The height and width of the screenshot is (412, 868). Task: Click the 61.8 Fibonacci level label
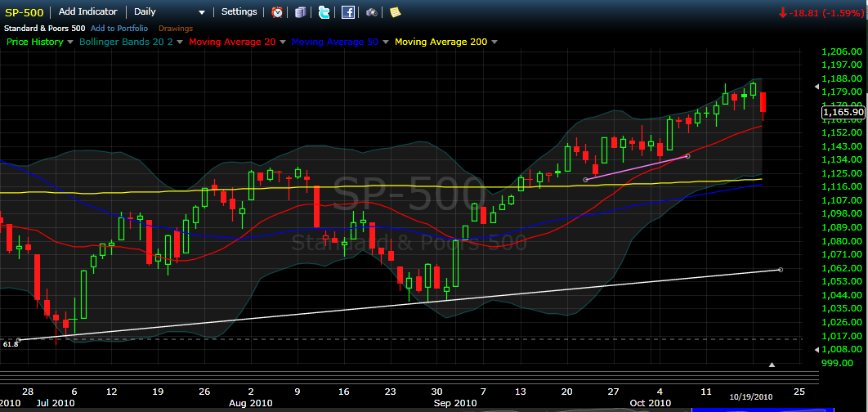(11, 344)
